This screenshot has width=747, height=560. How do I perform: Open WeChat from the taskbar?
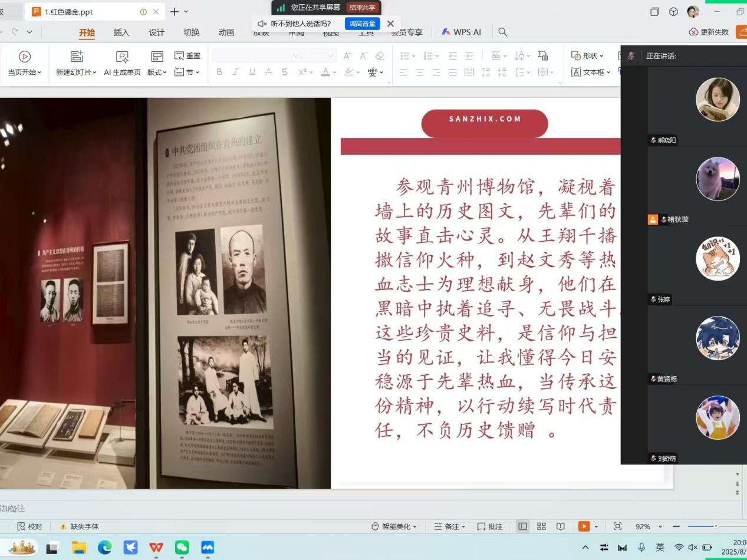click(x=182, y=548)
